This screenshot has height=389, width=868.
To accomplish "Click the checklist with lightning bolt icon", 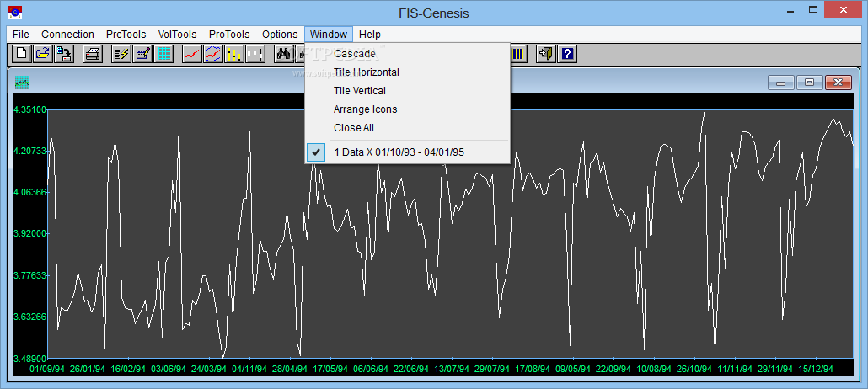I will [x=121, y=54].
